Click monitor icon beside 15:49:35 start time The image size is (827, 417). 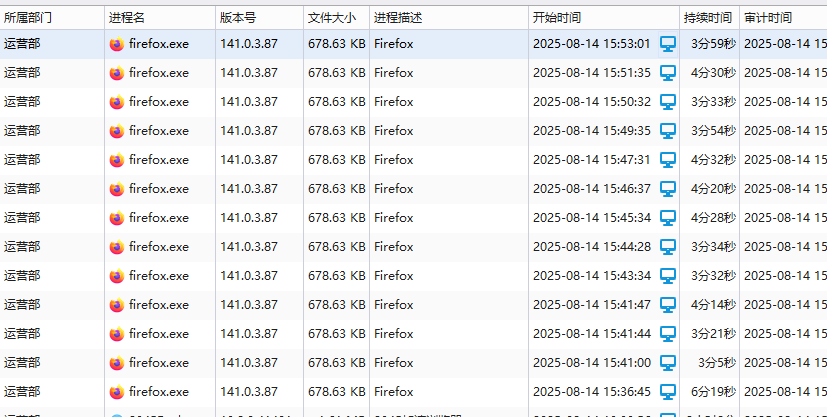pyautogui.click(x=668, y=131)
